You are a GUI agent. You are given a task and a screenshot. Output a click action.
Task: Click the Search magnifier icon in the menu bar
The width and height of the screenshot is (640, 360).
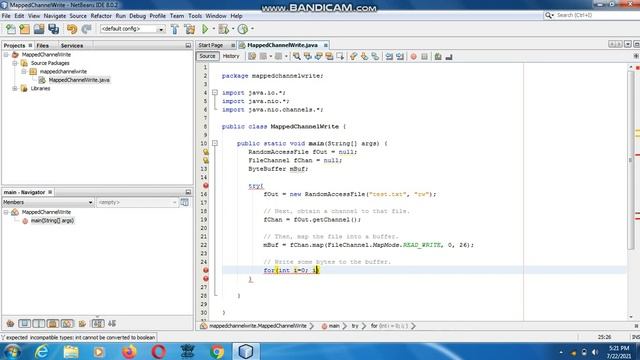pos(549,15)
